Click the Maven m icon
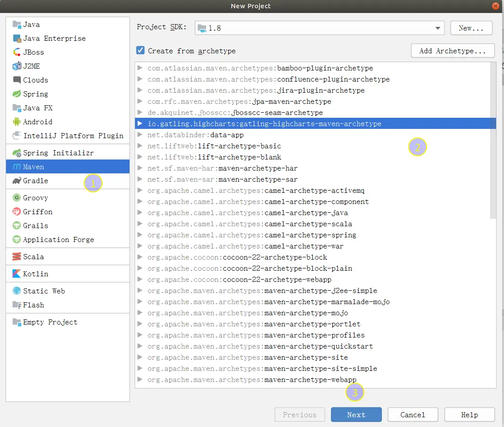The height and width of the screenshot is (427, 504). (17, 166)
